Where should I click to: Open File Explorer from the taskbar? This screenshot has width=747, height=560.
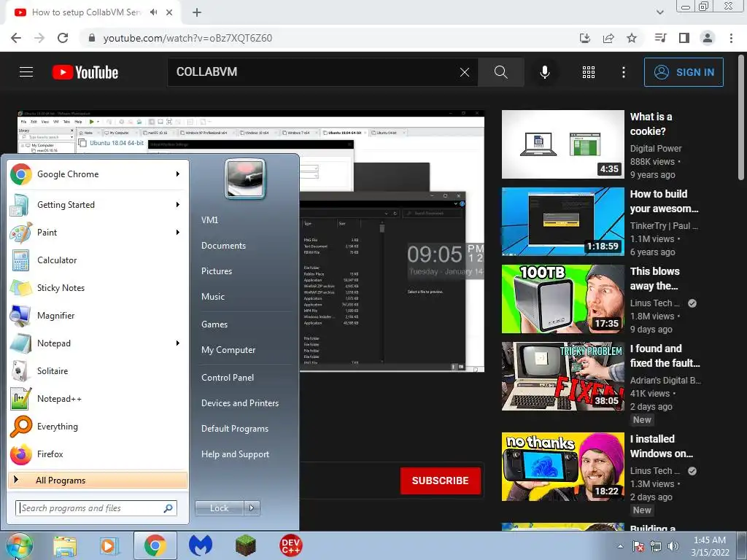65,545
